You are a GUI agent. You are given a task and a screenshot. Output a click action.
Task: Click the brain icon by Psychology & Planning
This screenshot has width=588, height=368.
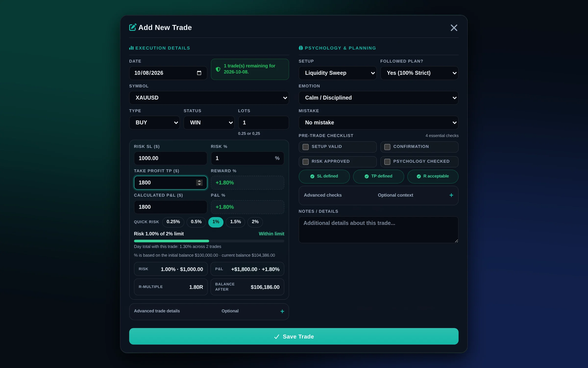point(301,48)
